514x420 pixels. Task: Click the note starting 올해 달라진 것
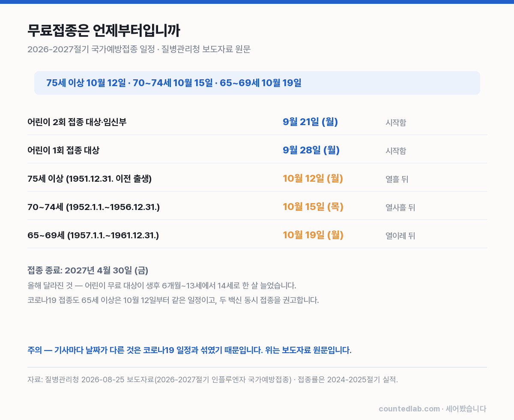[162, 285]
